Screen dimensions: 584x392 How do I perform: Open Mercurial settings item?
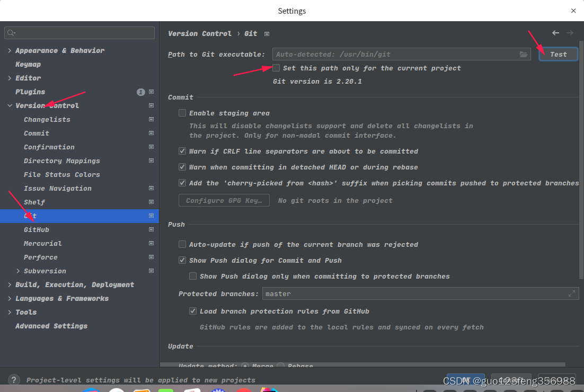(x=43, y=244)
